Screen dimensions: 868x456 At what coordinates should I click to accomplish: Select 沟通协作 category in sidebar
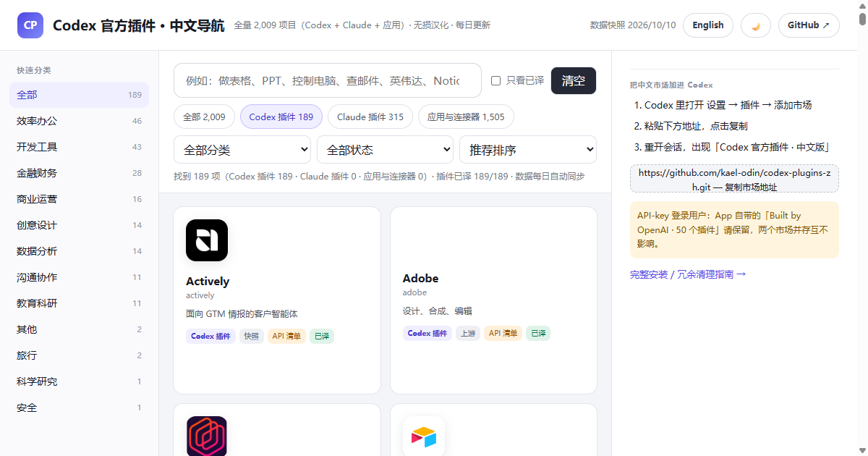(x=79, y=277)
